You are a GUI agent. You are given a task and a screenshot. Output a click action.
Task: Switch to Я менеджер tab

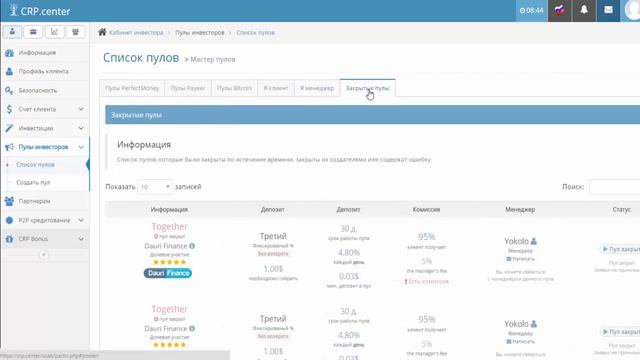317,88
